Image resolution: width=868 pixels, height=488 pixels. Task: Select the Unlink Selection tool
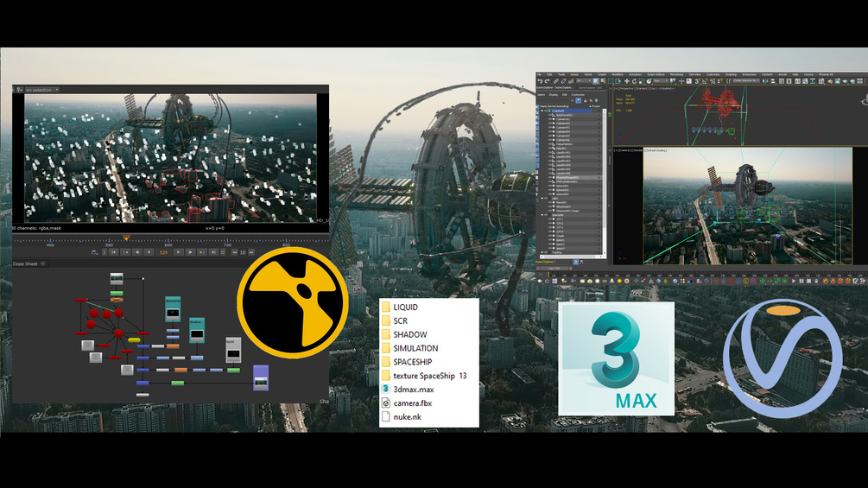click(563, 81)
